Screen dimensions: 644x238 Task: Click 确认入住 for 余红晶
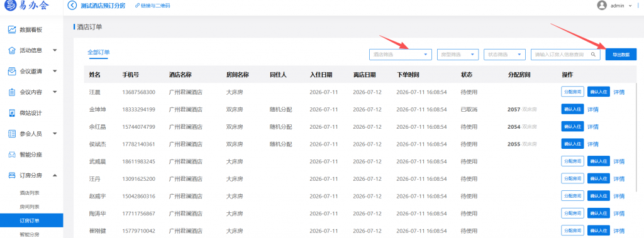[x=572, y=127]
